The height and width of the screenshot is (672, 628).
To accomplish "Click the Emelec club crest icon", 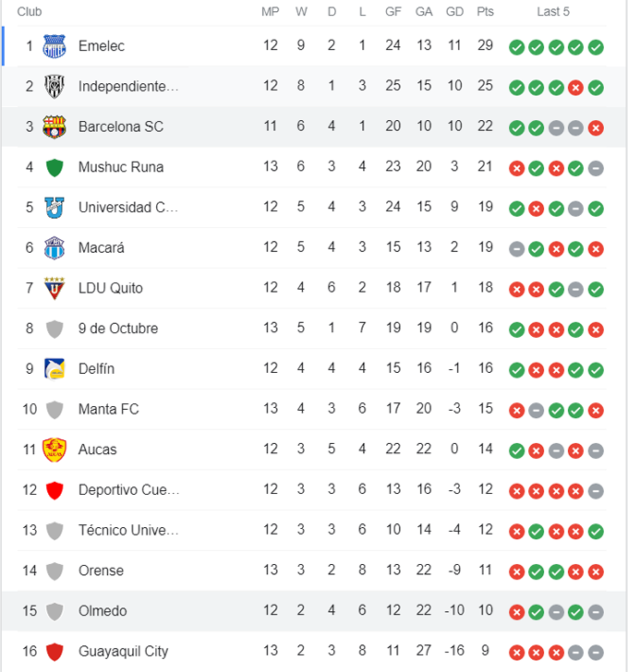I will tap(54, 46).
